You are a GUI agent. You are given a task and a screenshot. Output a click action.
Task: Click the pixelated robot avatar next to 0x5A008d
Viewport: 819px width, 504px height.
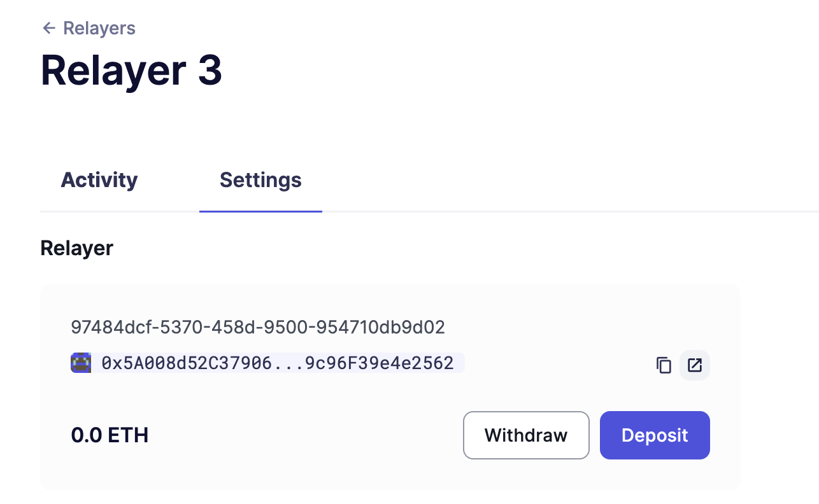click(81, 363)
